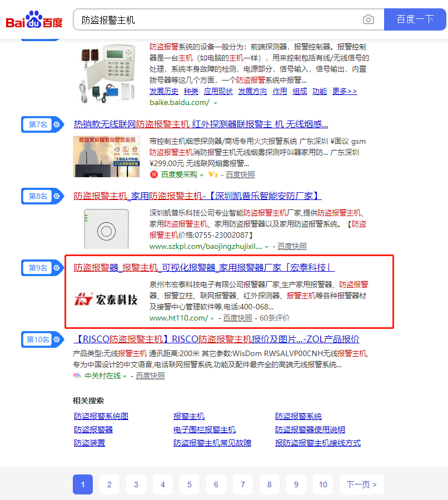Open related search 防盗报警系统
This screenshot has width=448, height=500.
click(298, 416)
